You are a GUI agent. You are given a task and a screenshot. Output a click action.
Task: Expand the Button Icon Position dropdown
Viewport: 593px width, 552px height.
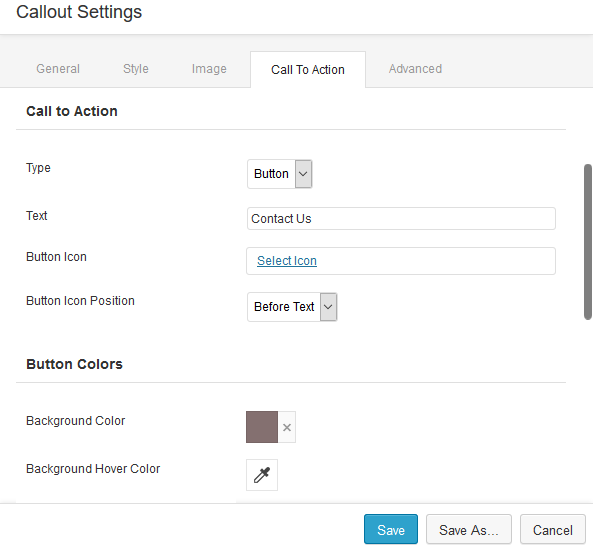[292, 307]
